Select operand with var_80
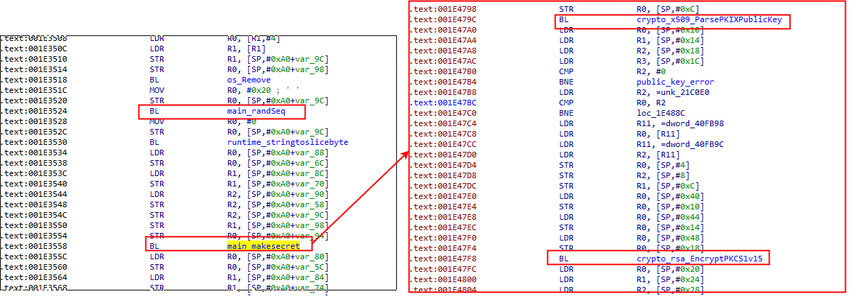Viewport: 868px width, 296px height. point(278,256)
